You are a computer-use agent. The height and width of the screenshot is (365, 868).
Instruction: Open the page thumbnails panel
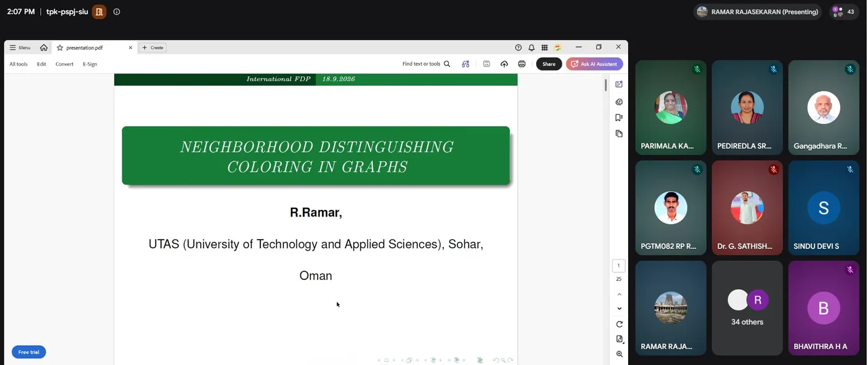[x=619, y=133]
